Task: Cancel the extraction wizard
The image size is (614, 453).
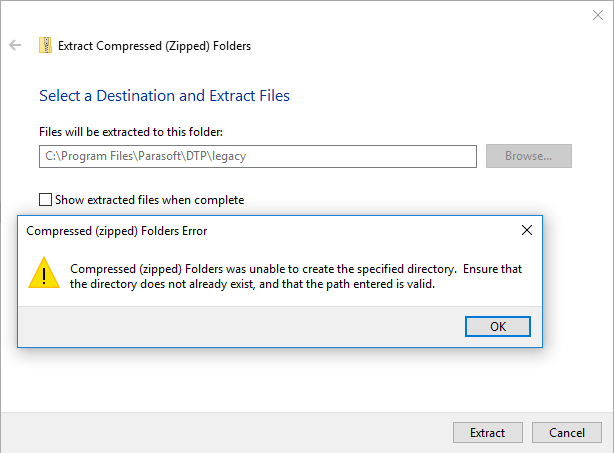Action: (567, 433)
